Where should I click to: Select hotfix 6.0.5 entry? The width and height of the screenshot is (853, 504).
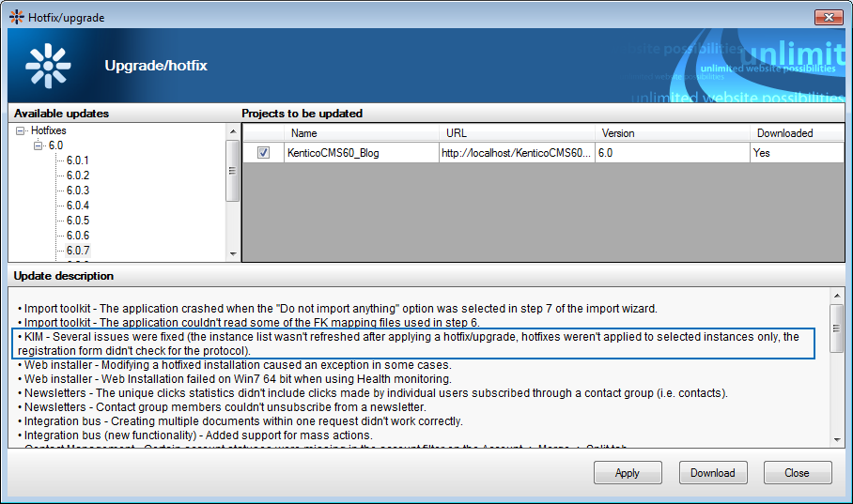click(x=78, y=221)
